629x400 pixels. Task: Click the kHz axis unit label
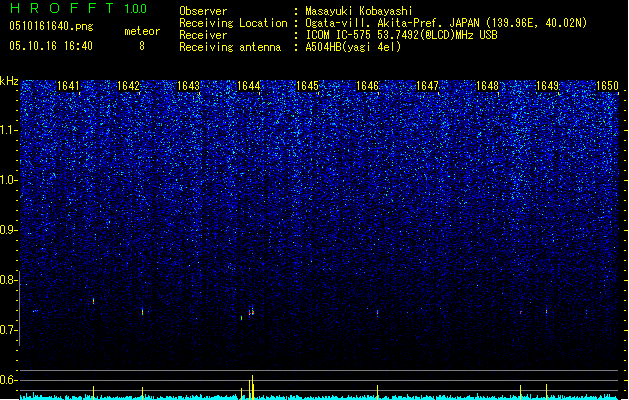[x=9, y=81]
